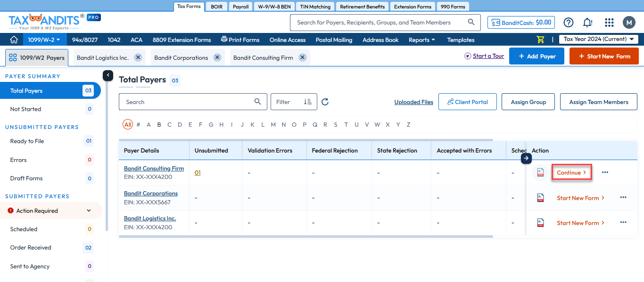Image resolution: width=644 pixels, height=282 pixels.
Task: Open the ACA menu item
Action: click(137, 40)
